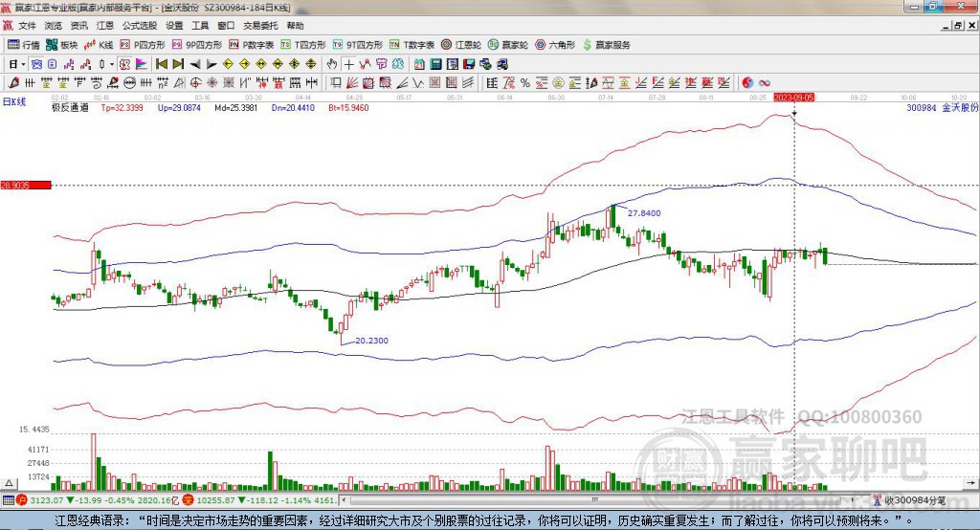Click the 300984 stock code label
Viewport: 980px width, 530px height.
pyautogui.click(x=922, y=107)
